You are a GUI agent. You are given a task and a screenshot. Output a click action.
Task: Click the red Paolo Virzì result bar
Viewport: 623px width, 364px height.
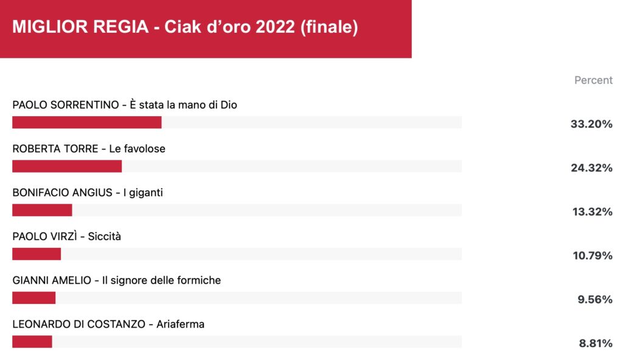[x=37, y=254]
